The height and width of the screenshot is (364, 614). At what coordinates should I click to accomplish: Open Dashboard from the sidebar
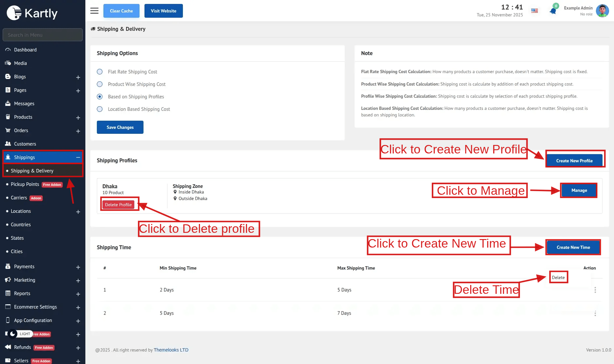tap(25, 50)
